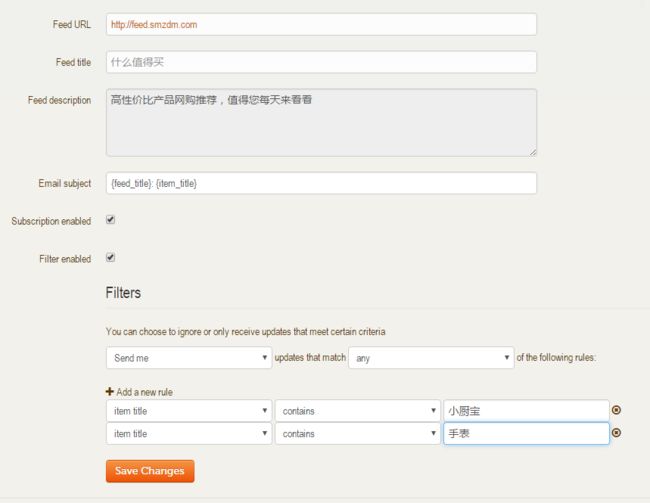Focus the Feed title input field
650x503 pixels.
(321, 62)
